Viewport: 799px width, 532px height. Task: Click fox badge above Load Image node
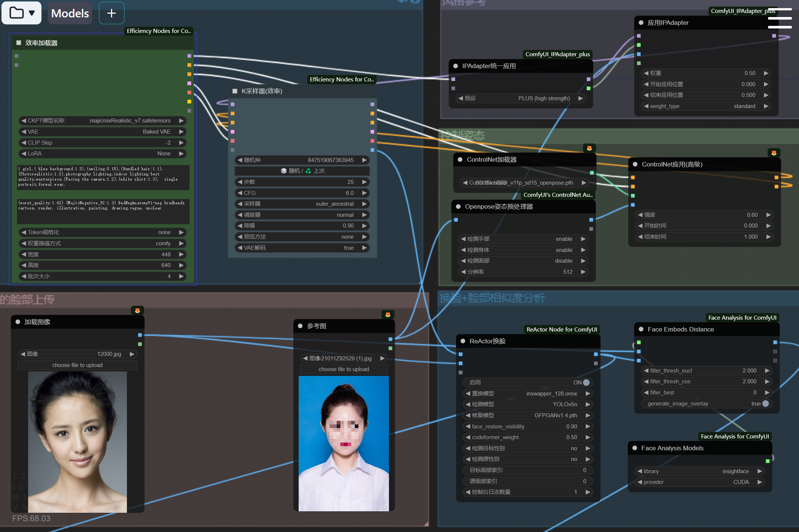pyautogui.click(x=137, y=310)
